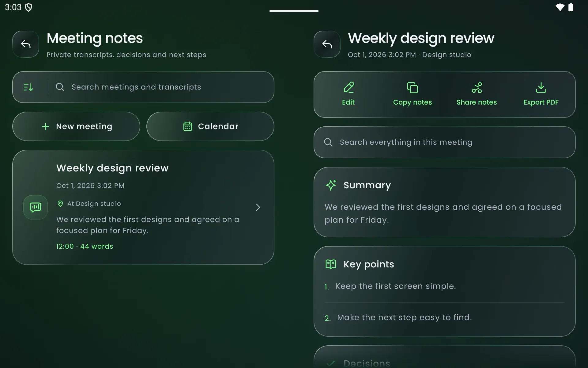Start a New meeting
The height and width of the screenshot is (368, 588).
click(x=76, y=126)
